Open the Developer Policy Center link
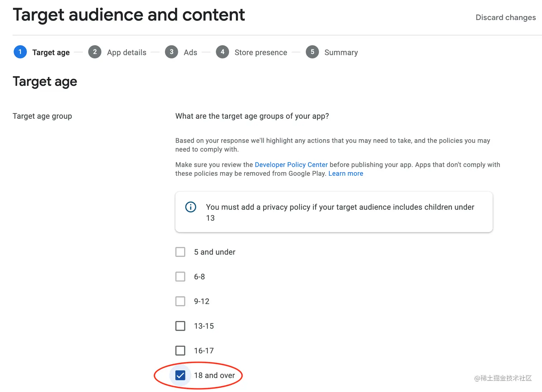Screen dimensions: 542x392 (x=291, y=165)
